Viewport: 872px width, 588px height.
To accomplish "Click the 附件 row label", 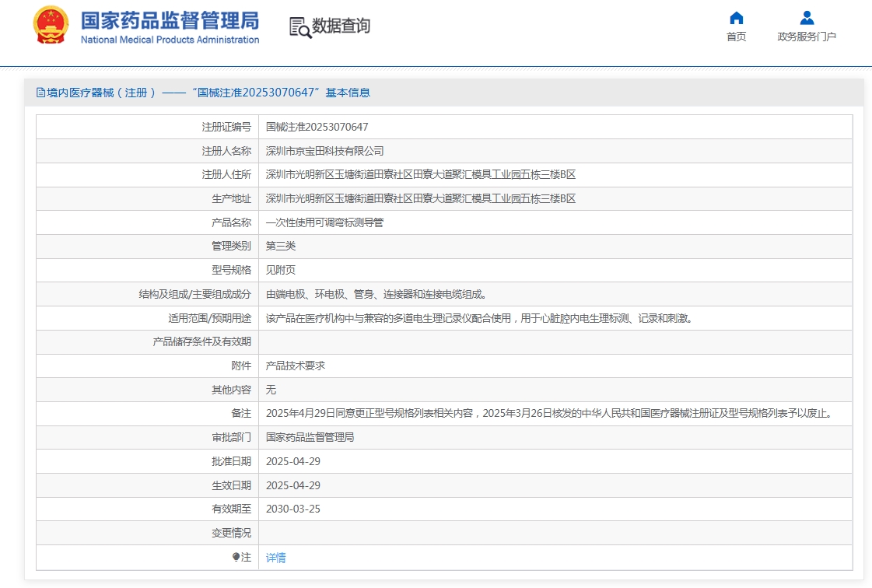I will (241, 366).
